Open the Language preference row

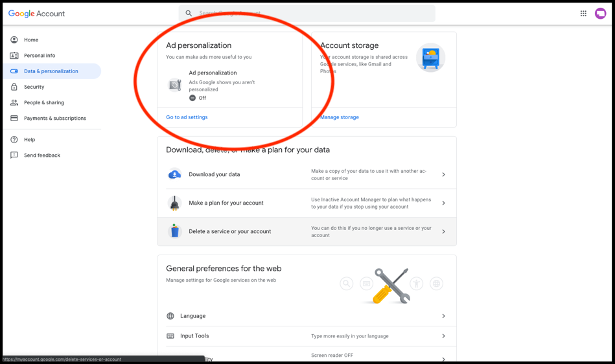pyautogui.click(x=307, y=316)
